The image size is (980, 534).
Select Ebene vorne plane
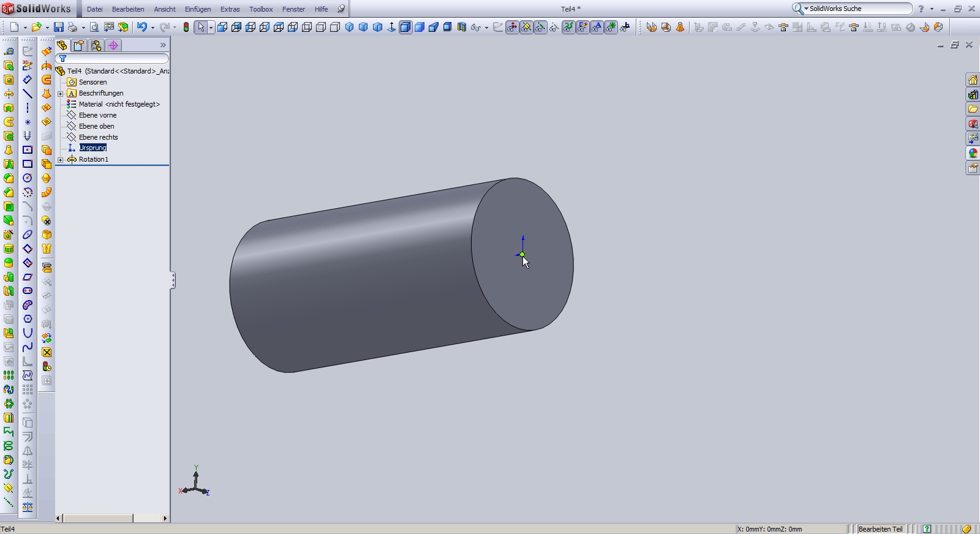click(x=97, y=115)
